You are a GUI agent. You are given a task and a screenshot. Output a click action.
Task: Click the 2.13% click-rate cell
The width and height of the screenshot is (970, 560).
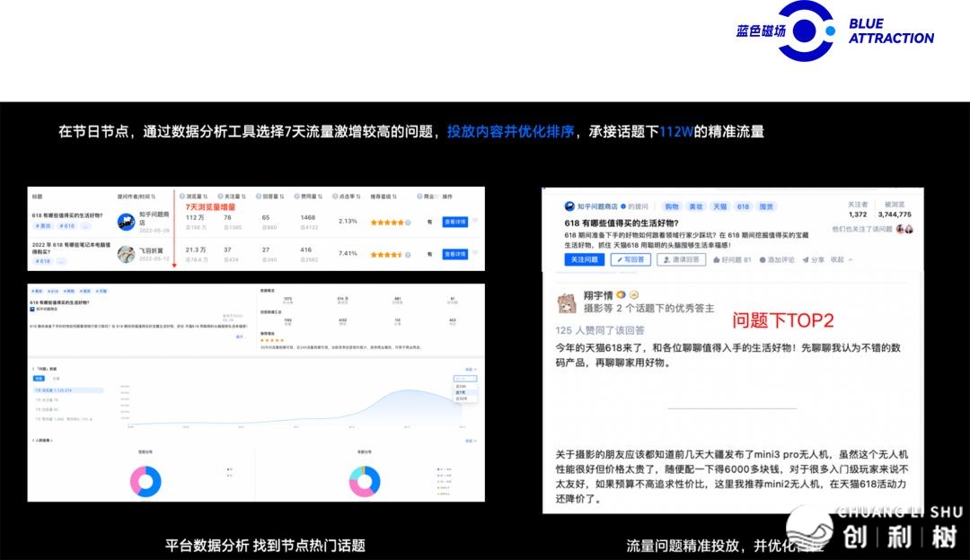coord(348,222)
